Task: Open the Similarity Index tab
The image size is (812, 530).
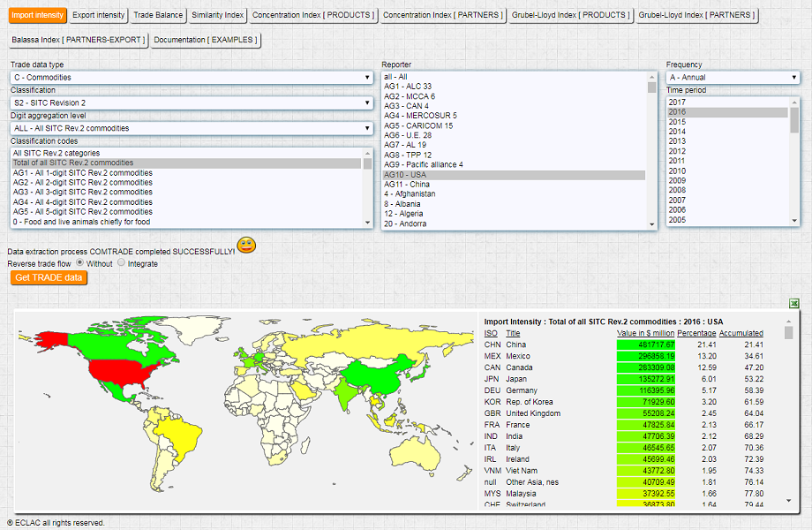Action: tap(217, 15)
